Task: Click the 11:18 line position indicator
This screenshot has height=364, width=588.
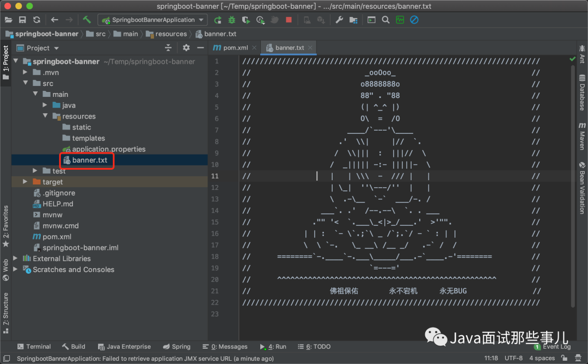Action: (x=491, y=358)
